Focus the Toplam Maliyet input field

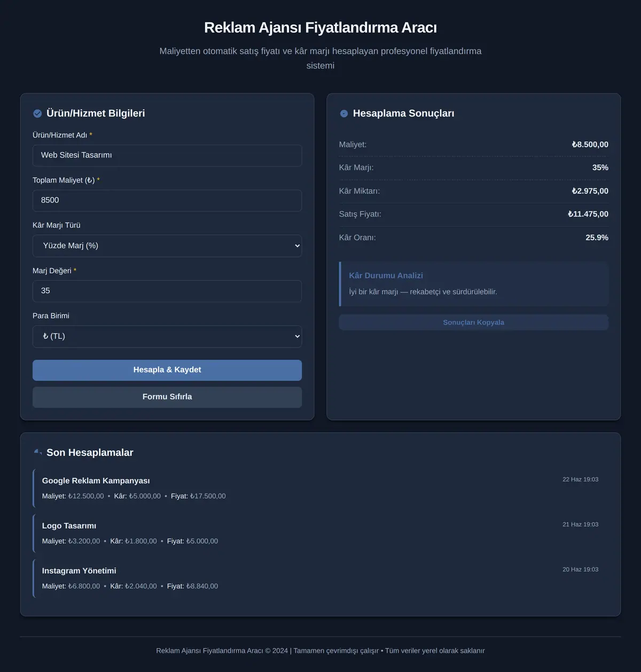pos(167,201)
